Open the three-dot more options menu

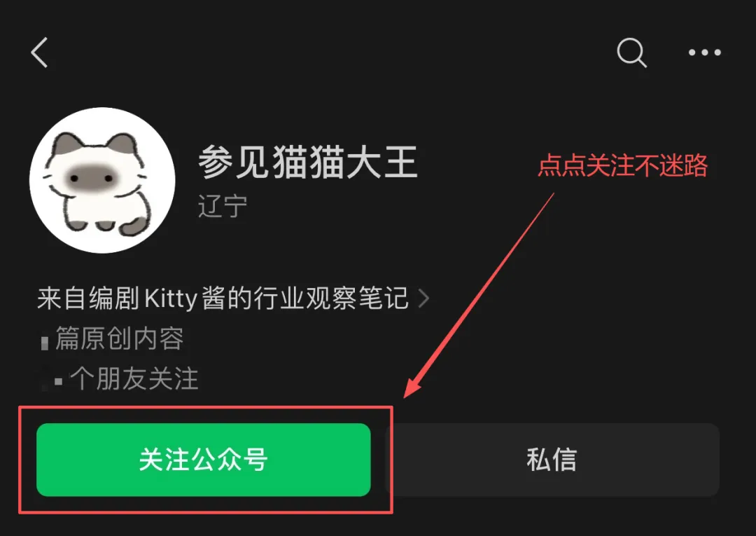click(x=704, y=52)
